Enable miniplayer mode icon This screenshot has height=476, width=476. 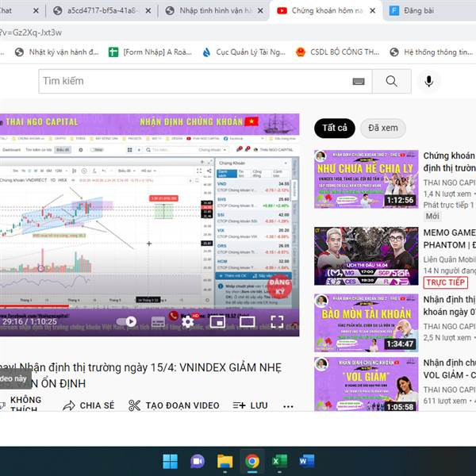click(x=217, y=321)
